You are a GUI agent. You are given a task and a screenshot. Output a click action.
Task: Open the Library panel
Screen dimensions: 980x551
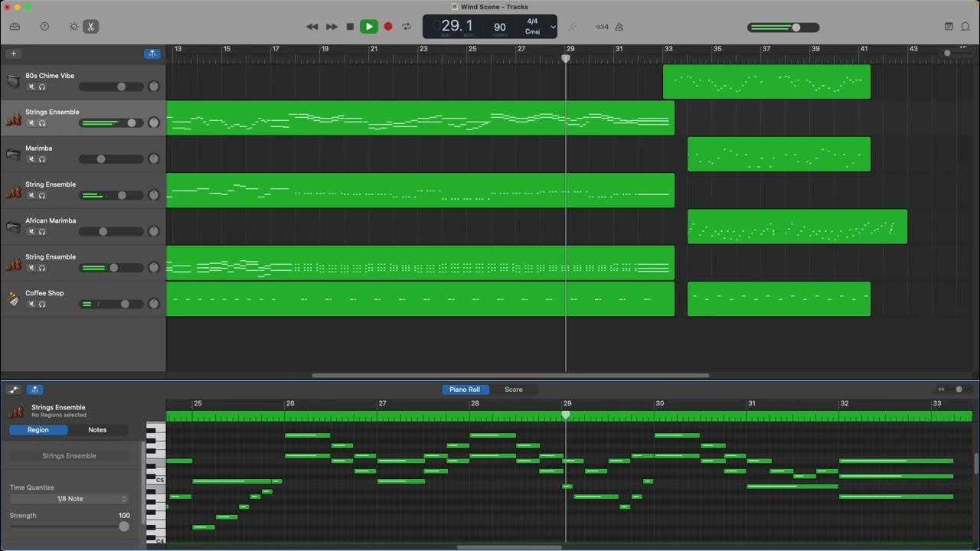pos(15,26)
